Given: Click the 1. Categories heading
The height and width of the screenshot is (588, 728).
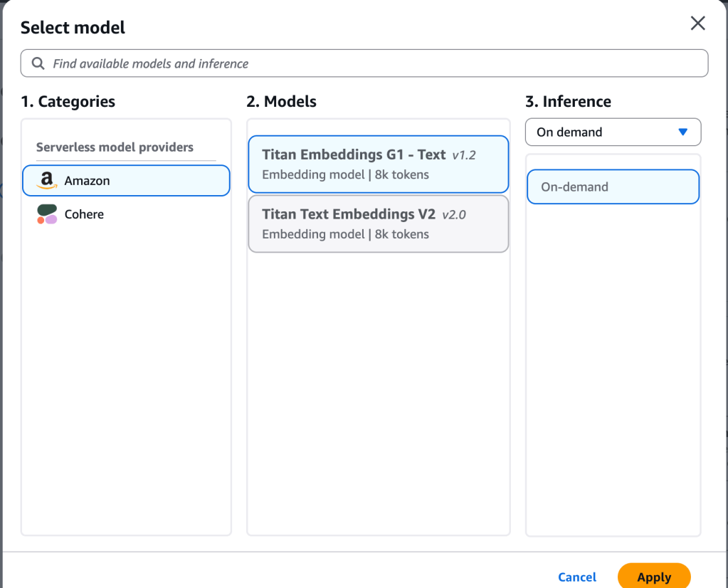Looking at the screenshot, I should [x=68, y=102].
